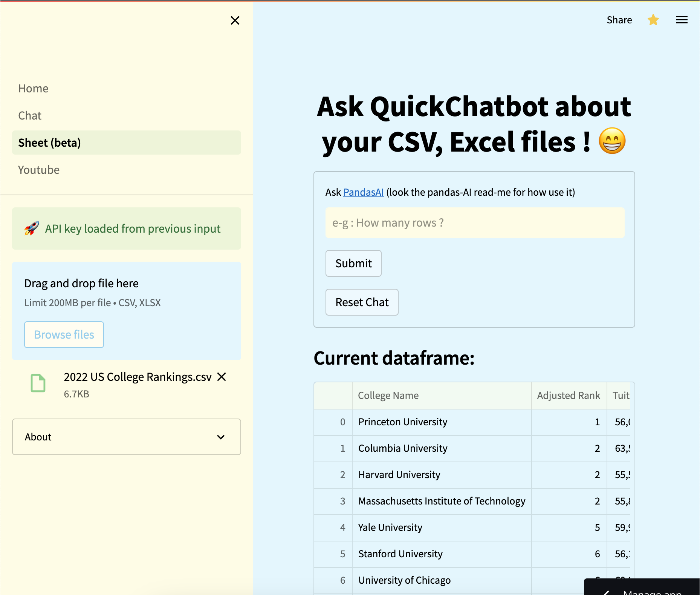Click the yellow star favorite icon
The image size is (700, 595).
[x=653, y=20]
